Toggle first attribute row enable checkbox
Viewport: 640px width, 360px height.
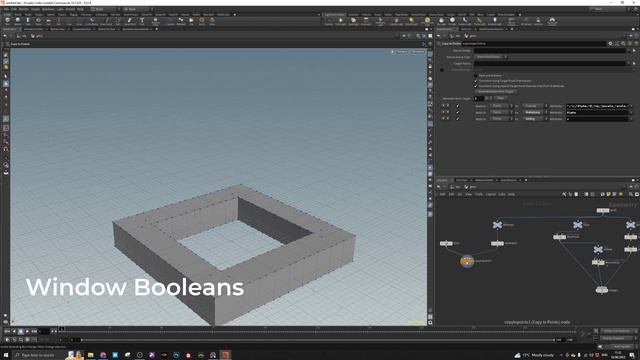pyautogui.click(x=458, y=106)
